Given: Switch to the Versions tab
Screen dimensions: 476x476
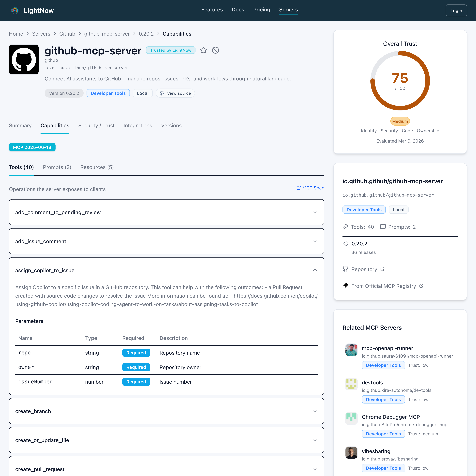Looking at the screenshot, I should 171,125.
